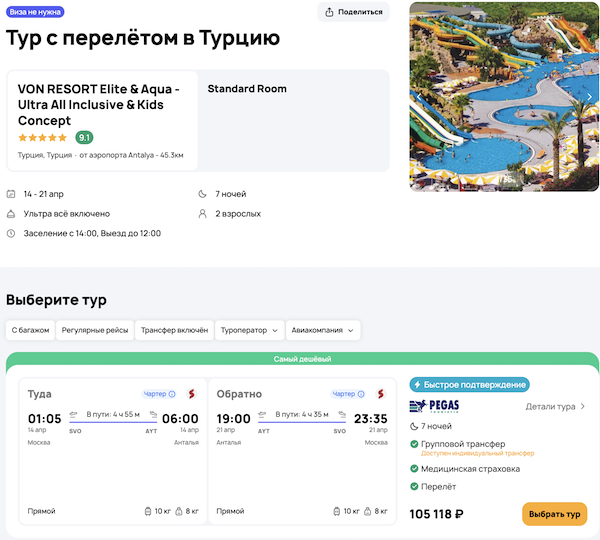Expand the Туроператор dropdown
The image size is (600, 540).
click(248, 330)
